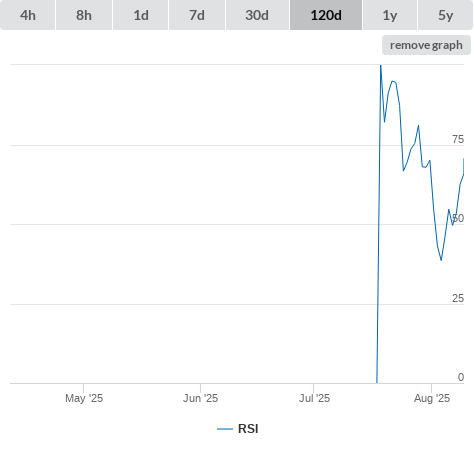This screenshot has height=455, width=474.
Task: Click the 50 y-axis value label
Action: 458,218
